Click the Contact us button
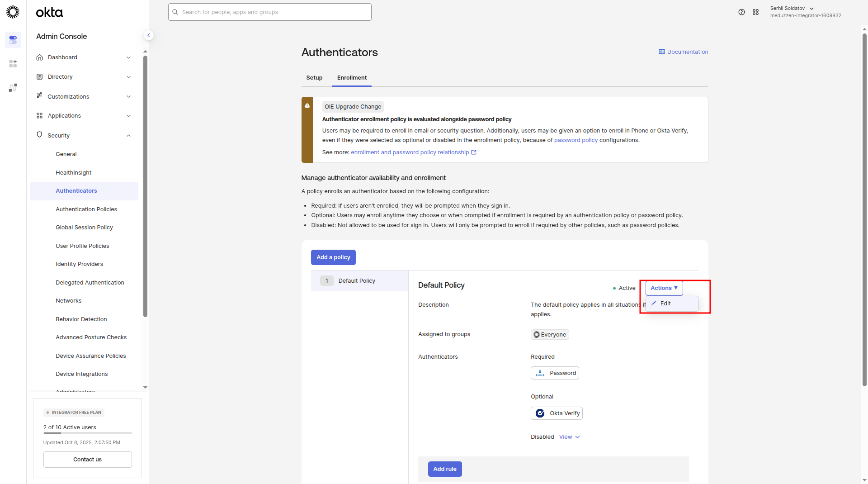Image resolution: width=868 pixels, height=484 pixels. (88, 460)
